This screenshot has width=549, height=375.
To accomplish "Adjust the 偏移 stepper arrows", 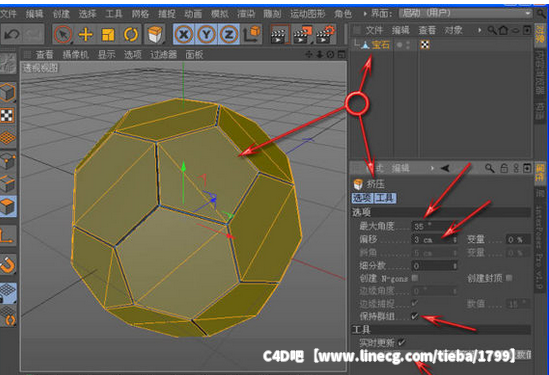I will tap(454, 240).
